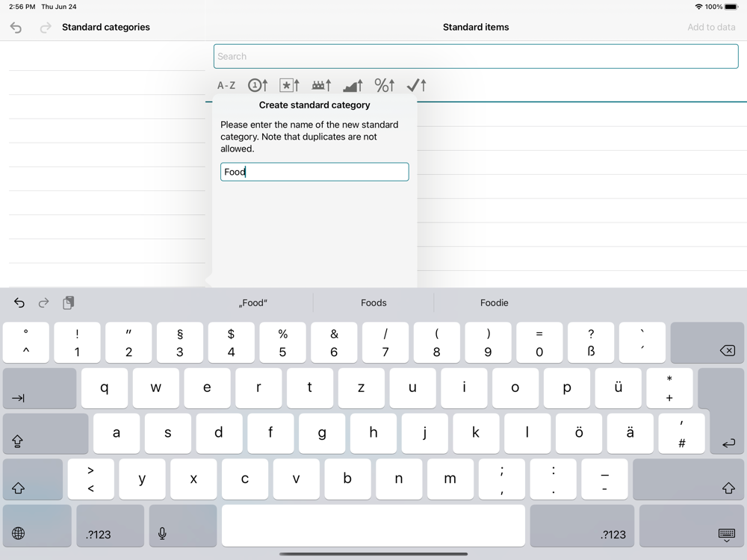
Task: Tap the accent grave key
Action: [642, 343]
